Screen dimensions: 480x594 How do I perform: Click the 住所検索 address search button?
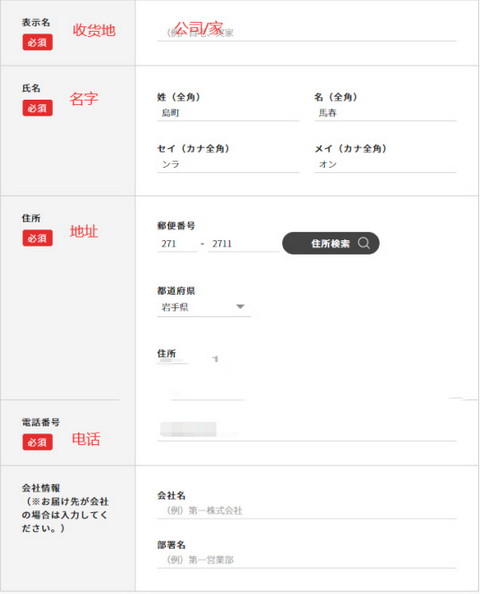click(x=331, y=243)
